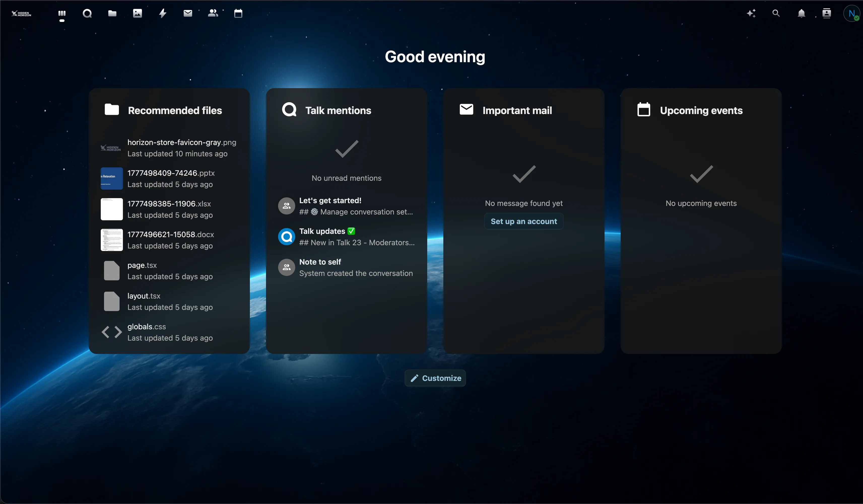Open the Activity lightning icon

click(x=163, y=13)
